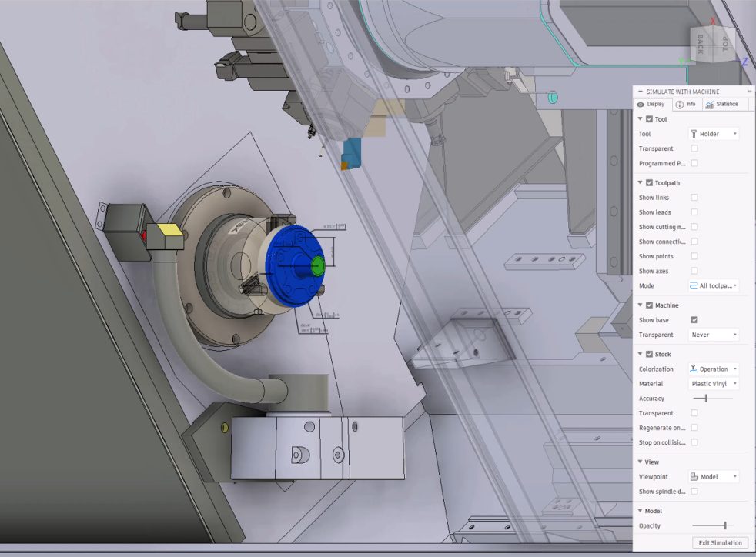756x557 pixels.
Task: Enable Show connections checkbox
Action: click(x=694, y=242)
